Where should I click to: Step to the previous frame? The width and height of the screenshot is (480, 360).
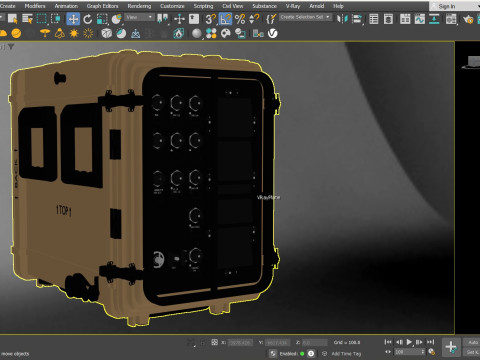(x=399, y=342)
